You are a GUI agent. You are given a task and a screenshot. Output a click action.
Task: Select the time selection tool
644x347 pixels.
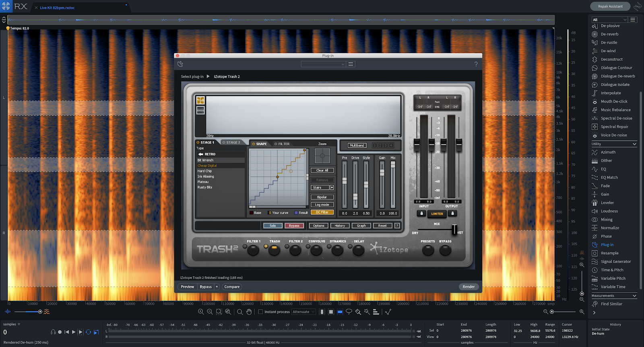(x=322, y=312)
